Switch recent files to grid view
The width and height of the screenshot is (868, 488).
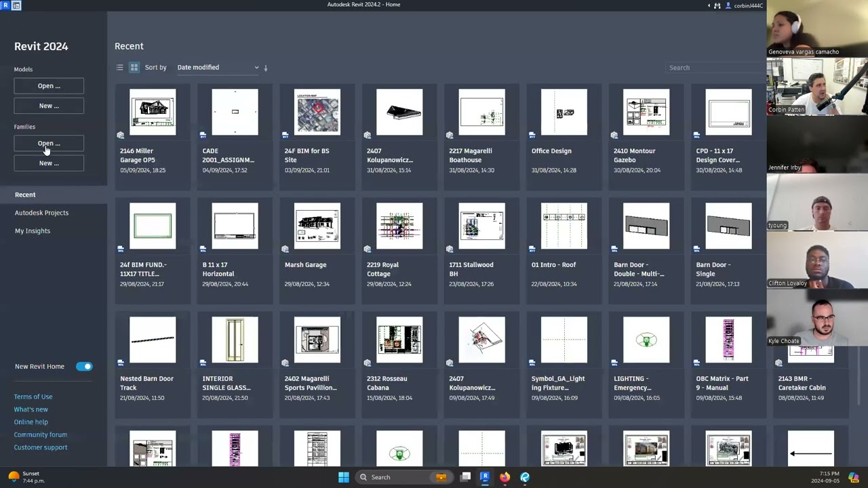(x=134, y=67)
